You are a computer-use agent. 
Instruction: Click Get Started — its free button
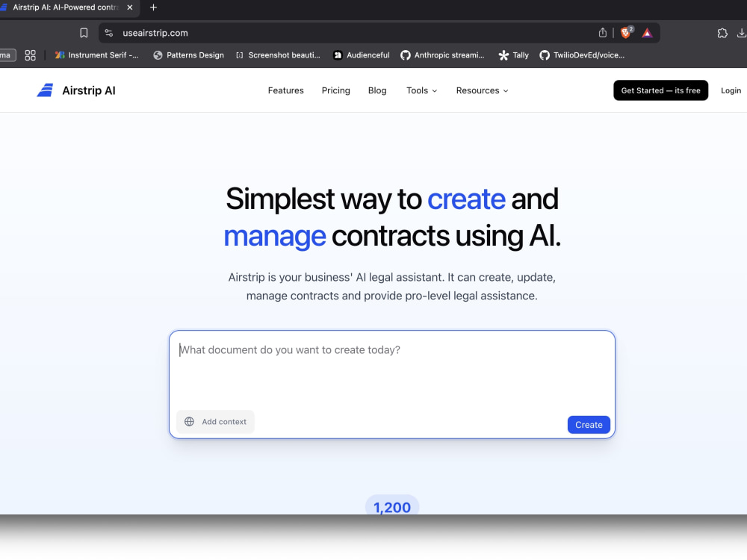pos(661,90)
